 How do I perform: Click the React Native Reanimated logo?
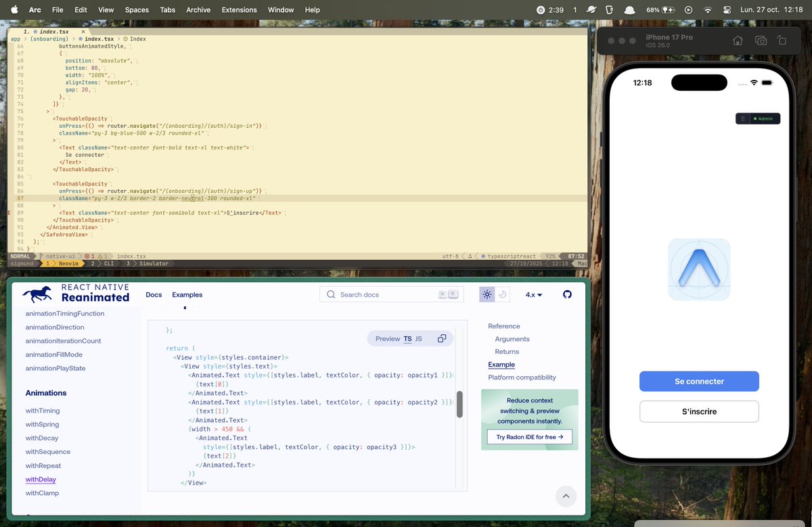75,293
